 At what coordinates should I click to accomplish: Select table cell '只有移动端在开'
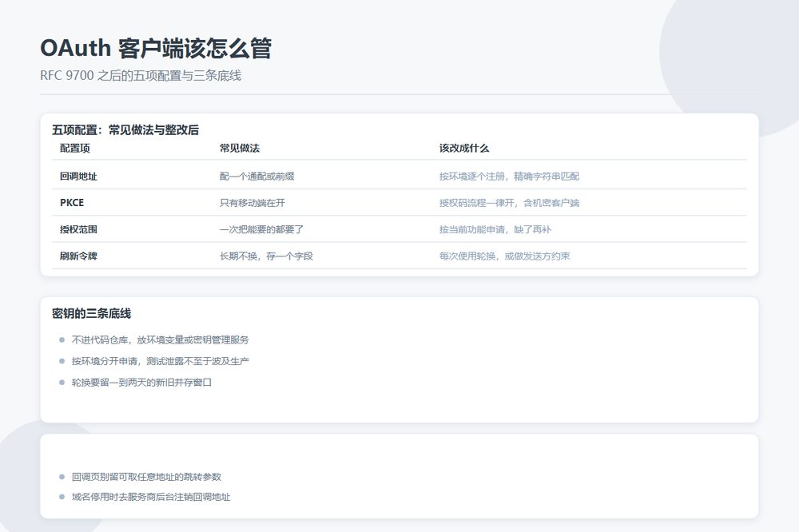[x=252, y=203]
